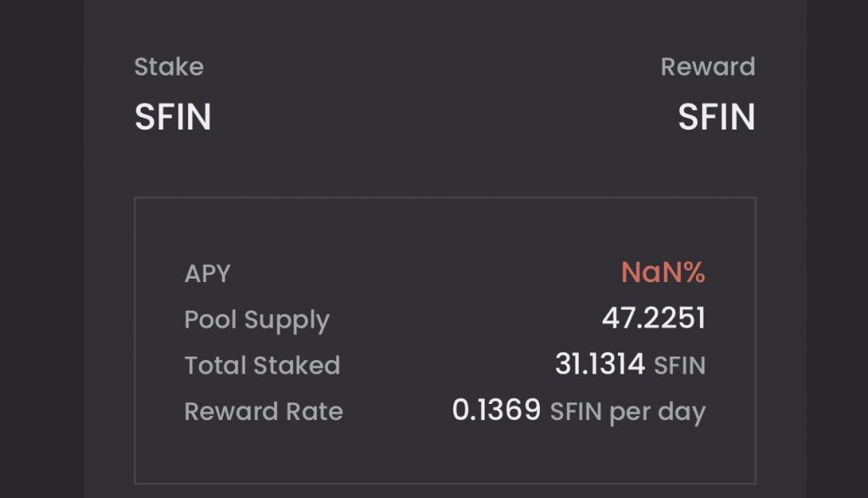Click the Pool Supply label
The image size is (868, 498).
tap(257, 320)
